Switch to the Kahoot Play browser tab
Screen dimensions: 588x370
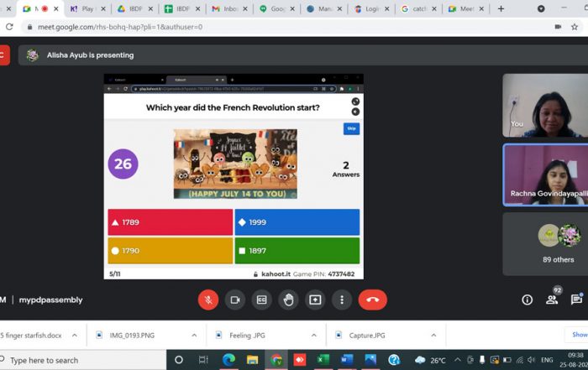pos(87,8)
